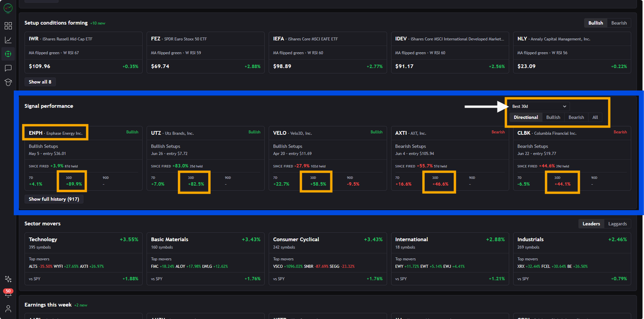Viewport: 644px width, 319px height.
Task: Open the International sector card
Action: [x=450, y=259]
